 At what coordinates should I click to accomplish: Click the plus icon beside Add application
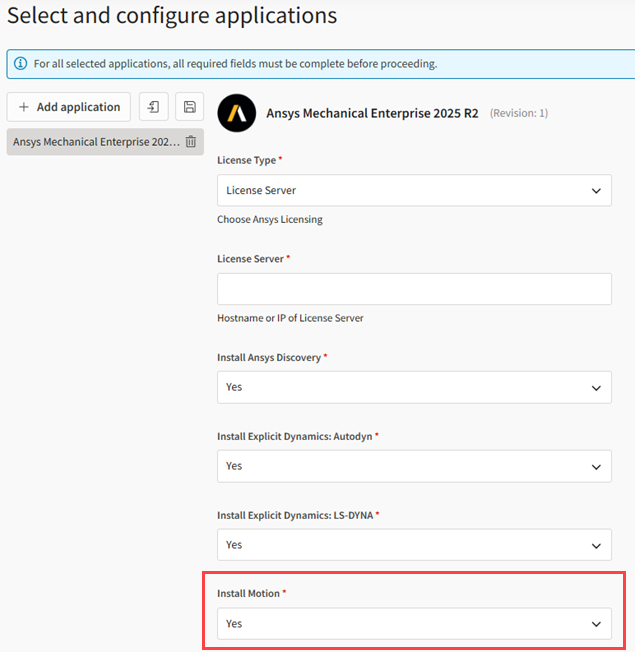(x=24, y=107)
